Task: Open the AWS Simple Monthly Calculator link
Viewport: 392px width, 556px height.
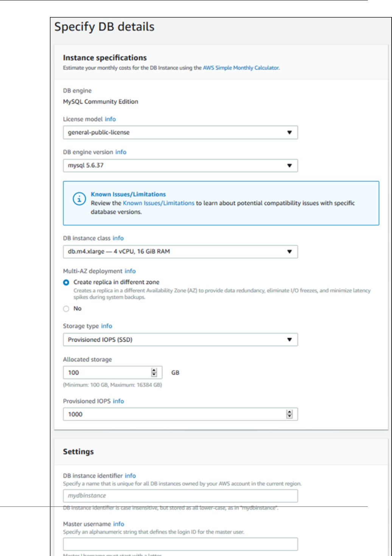Action: pyautogui.click(x=241, y=68)
